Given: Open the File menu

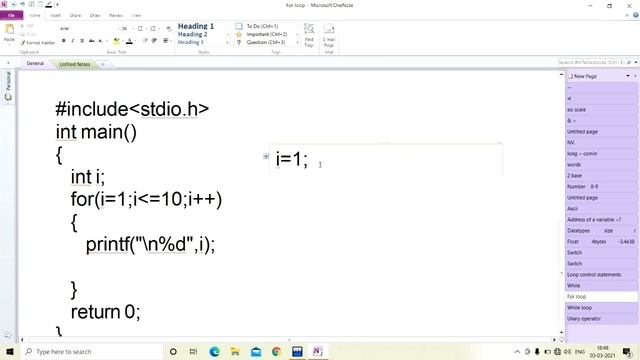Looking at the screenshot, I should (11, 16).
